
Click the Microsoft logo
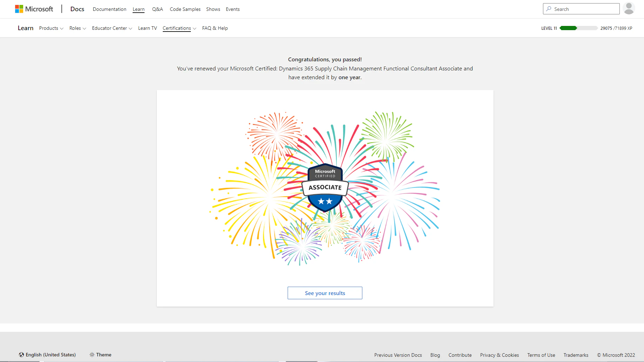coord(34,9)
